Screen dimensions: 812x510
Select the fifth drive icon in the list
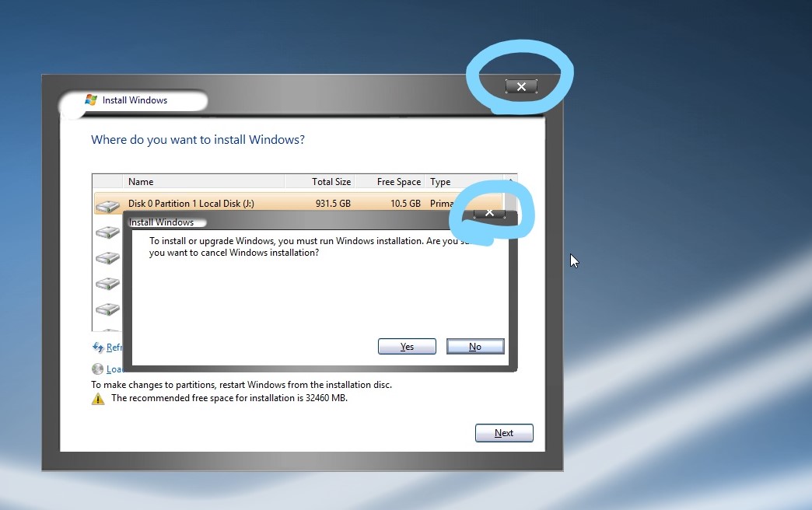(x=107, y=309)
